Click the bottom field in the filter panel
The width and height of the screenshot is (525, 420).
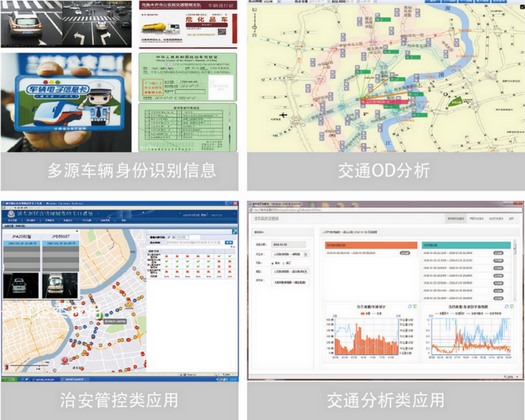290,282
